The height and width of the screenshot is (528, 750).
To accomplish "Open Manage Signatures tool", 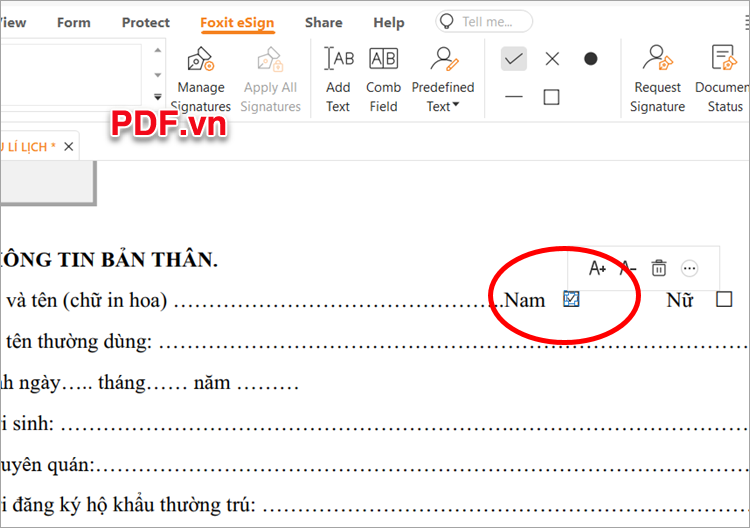I will click(x=200, y=78).
